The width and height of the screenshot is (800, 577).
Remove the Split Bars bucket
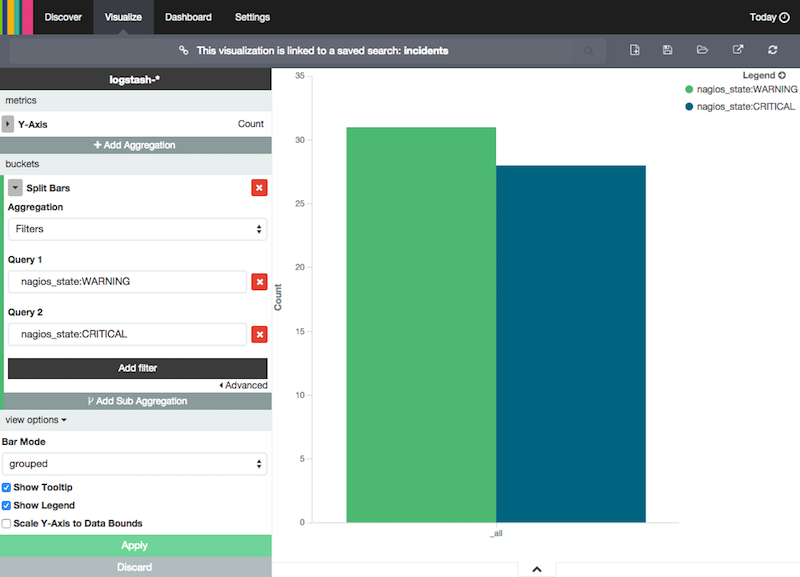pos(259,188)
